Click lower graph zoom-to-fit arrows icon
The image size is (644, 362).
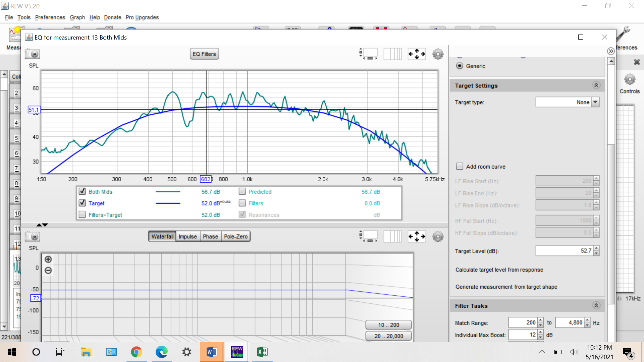417,237
